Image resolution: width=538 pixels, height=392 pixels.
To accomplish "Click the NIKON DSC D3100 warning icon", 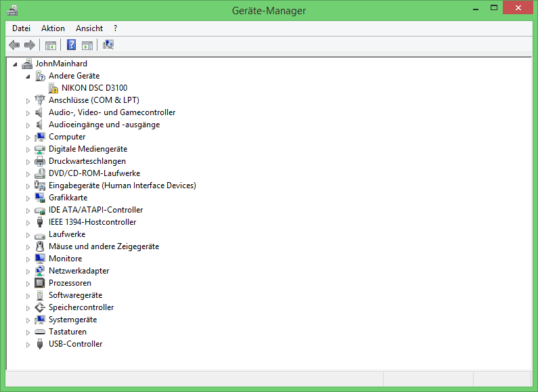I will (53, 88).
